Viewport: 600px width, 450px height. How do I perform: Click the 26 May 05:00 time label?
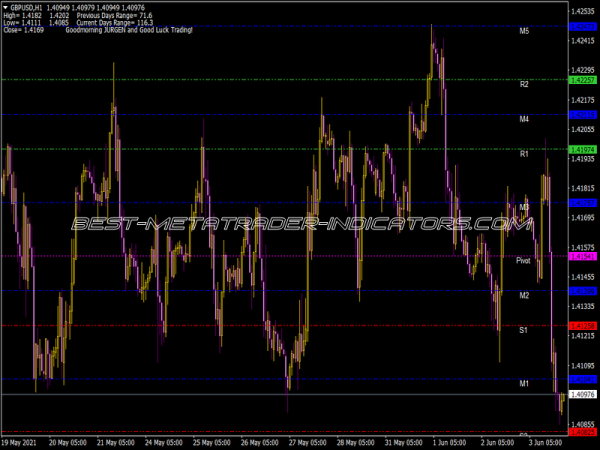(259, 443)
